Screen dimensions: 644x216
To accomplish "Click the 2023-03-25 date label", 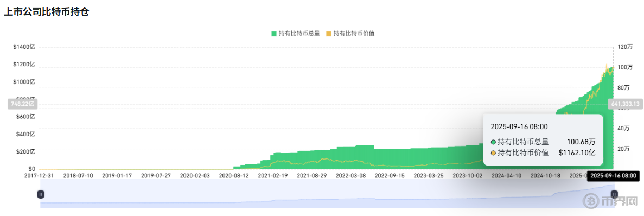I will [429, 175].
